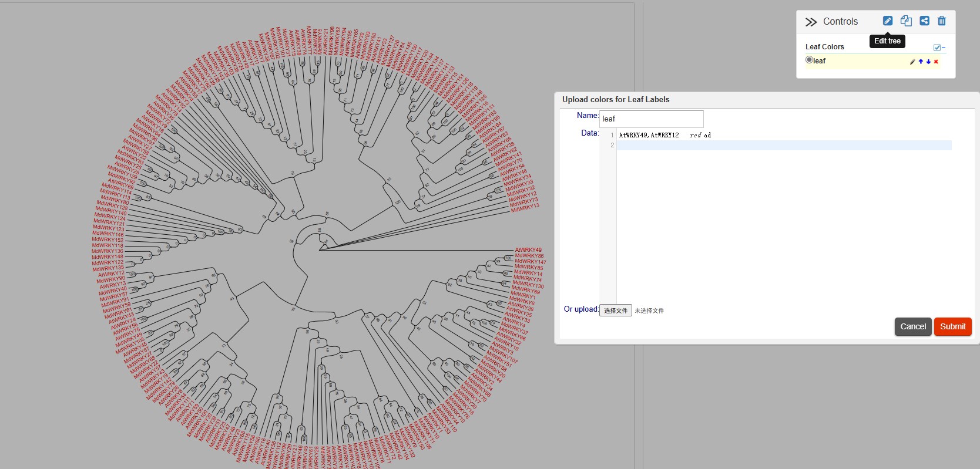Toggle the Leaf Colors checkbox
This screenshot has height=469, width=980.
click(x=937, y=48)
